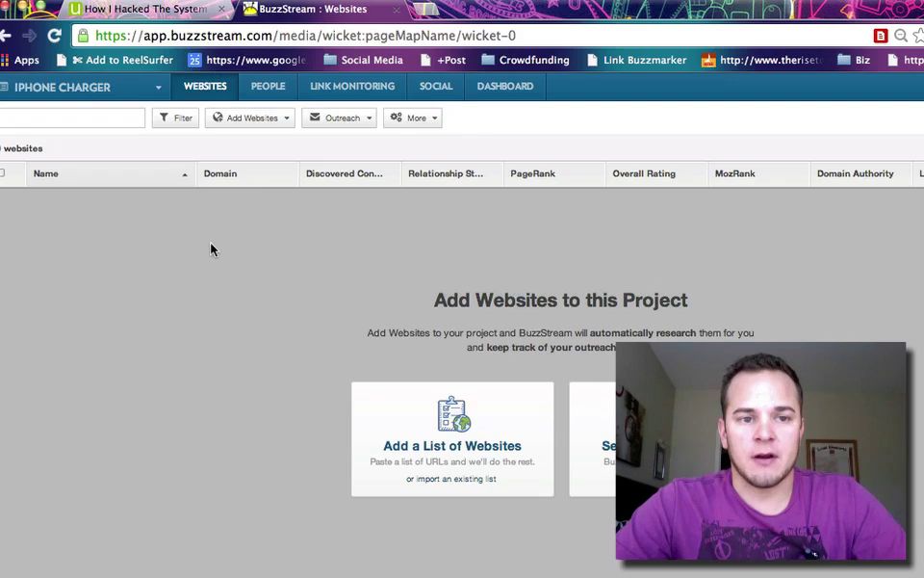Click the Link Buzzmarker bookmarklet

[637, 60]
